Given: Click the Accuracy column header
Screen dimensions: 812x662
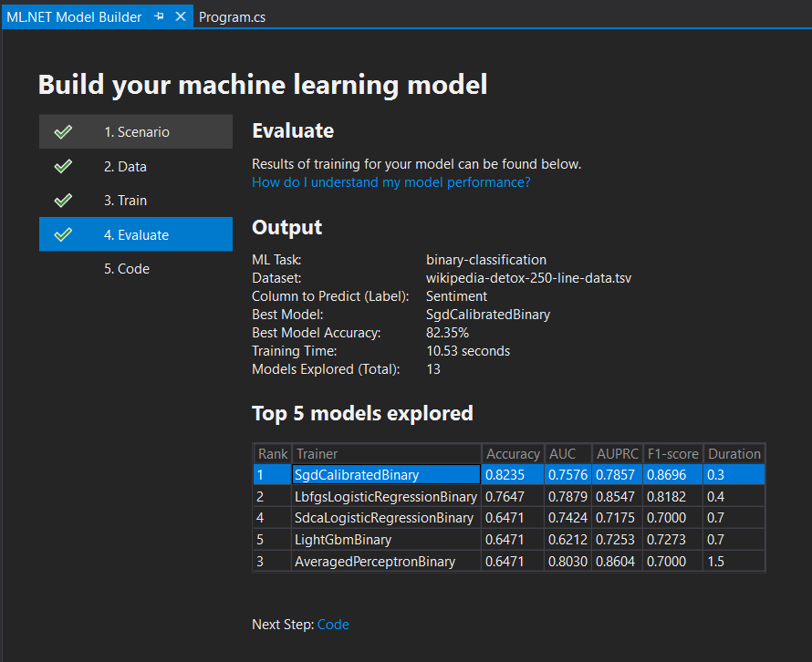Looking at the screenshot, I should coord(513,453).
